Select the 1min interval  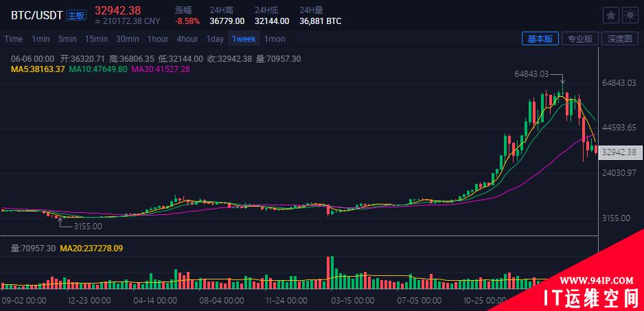click(41, 39)
